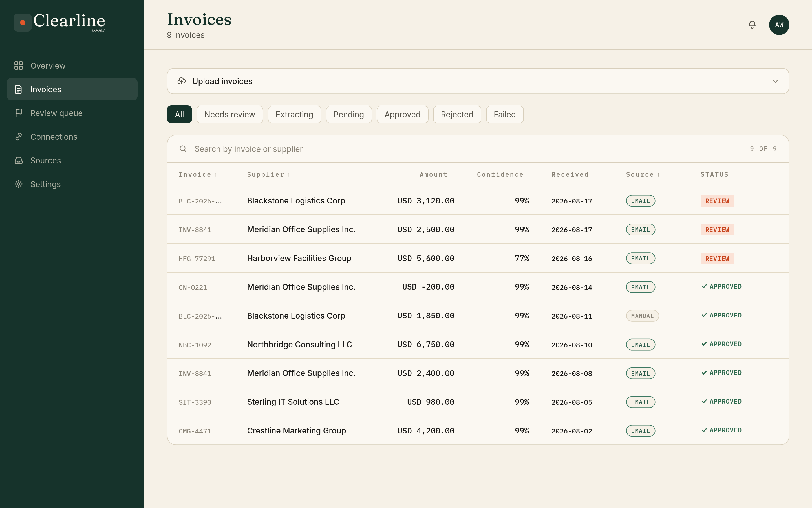The image size is (812, 508).
Task: Click the cloud upload icon
Action: point(182,81)
